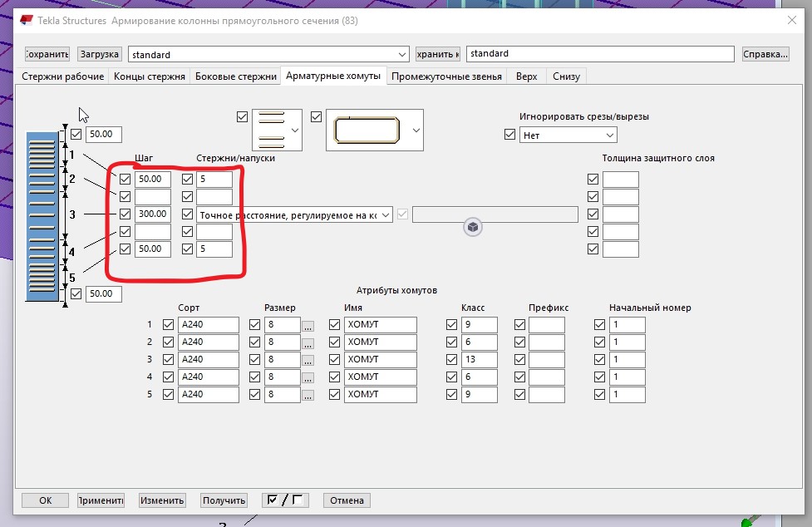812x527 pixels.
Task: Open size picker '...' button for stirrup row 5
Action: [308, 395]
